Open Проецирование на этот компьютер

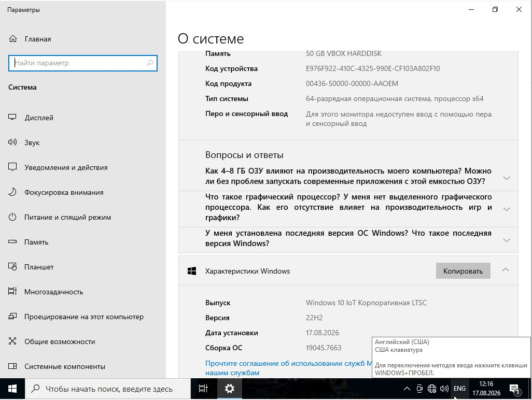[x=83, y=317]
